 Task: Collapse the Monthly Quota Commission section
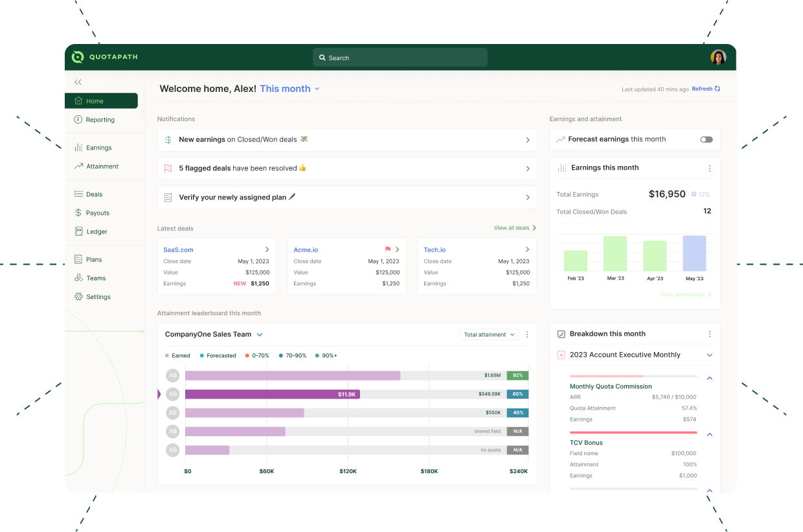(x=710, y=378)
